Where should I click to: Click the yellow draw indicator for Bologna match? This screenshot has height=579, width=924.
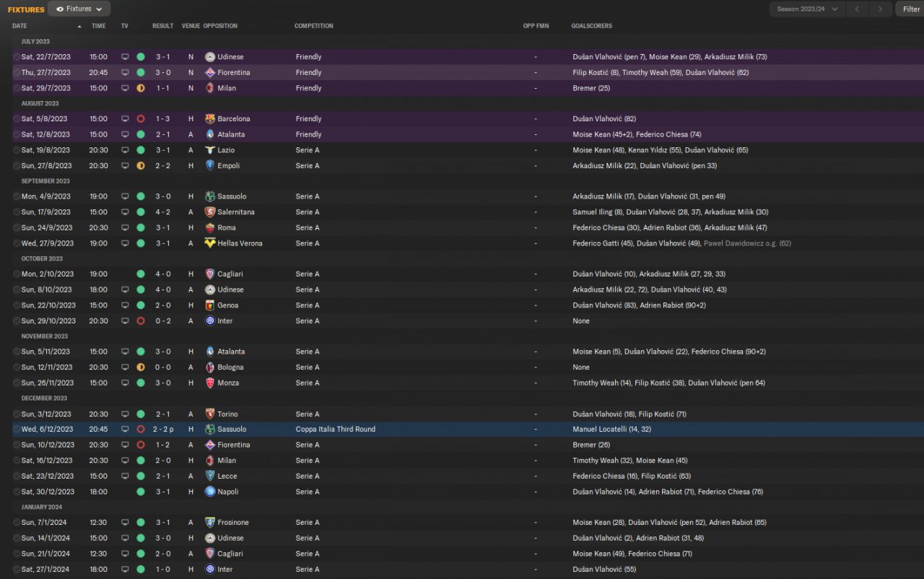click(x=141, y=367)
